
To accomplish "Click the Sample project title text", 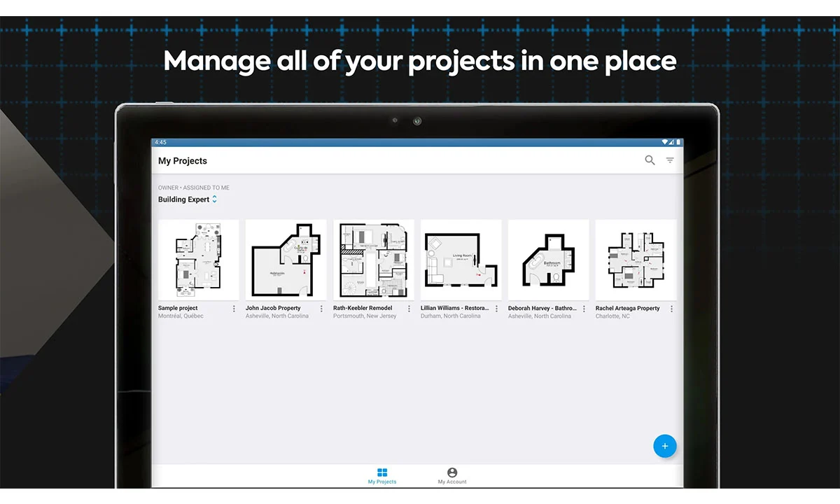I will coord(178,308).
